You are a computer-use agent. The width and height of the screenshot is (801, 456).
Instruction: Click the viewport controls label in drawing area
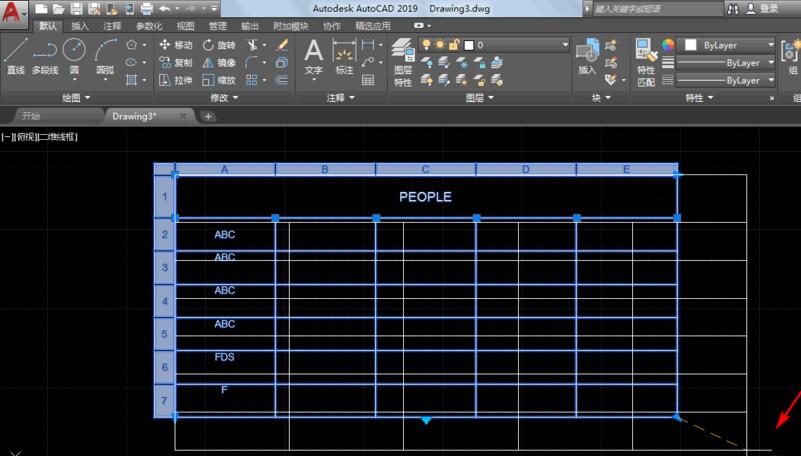tap(39, 137)
